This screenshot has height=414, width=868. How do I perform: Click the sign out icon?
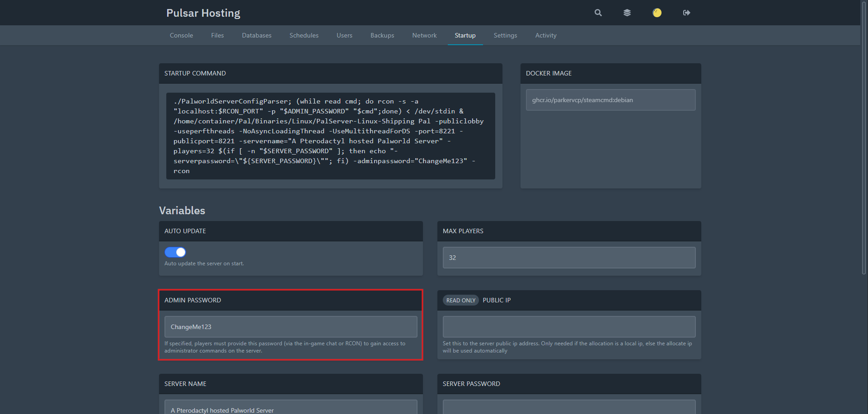click(x=686, y=13)
